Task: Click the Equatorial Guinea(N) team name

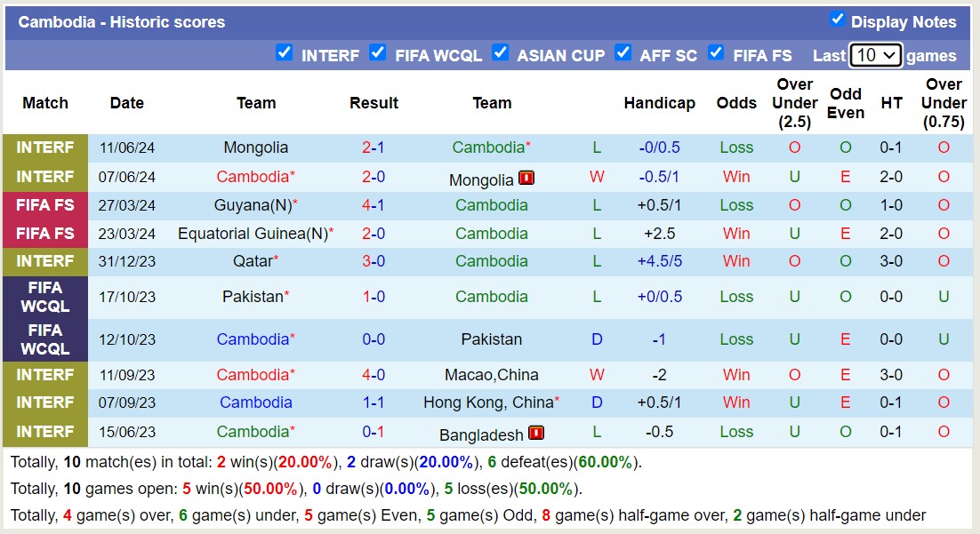Action: pyautogui.click(x=252, y=234)
